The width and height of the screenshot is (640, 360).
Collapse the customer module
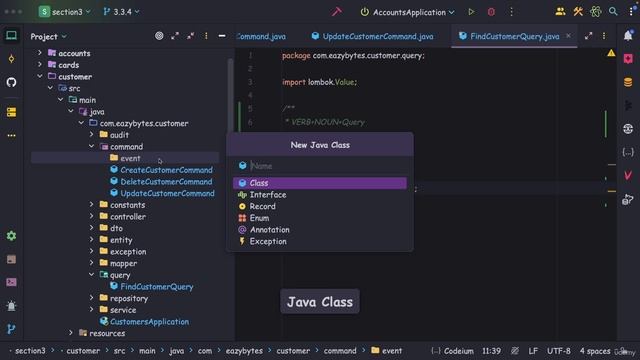pyautogui.click(x=40, y=76)
